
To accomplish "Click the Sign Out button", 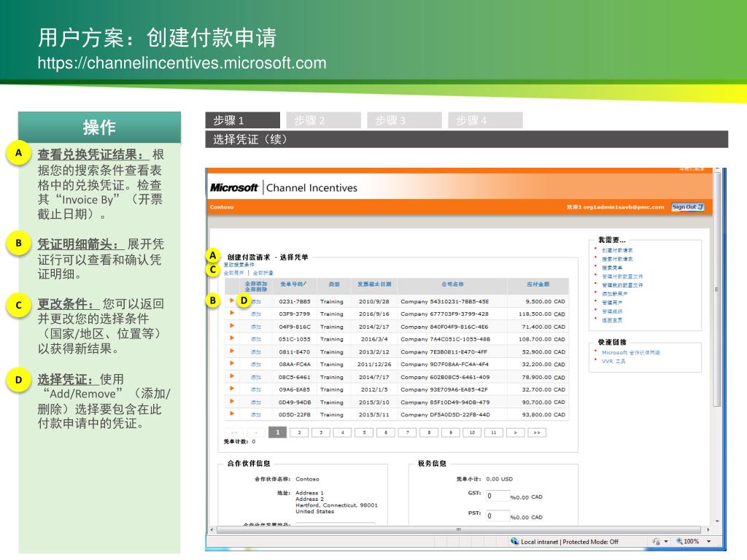I will 687,207.
